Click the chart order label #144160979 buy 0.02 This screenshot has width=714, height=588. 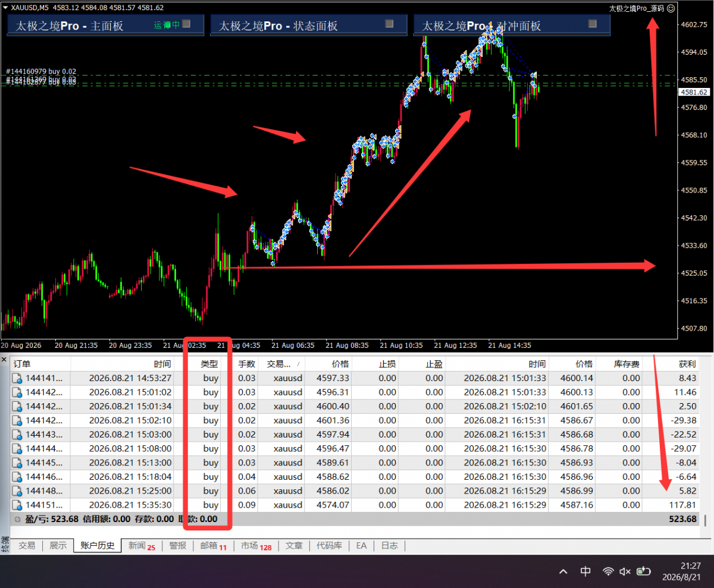point(41,71)
